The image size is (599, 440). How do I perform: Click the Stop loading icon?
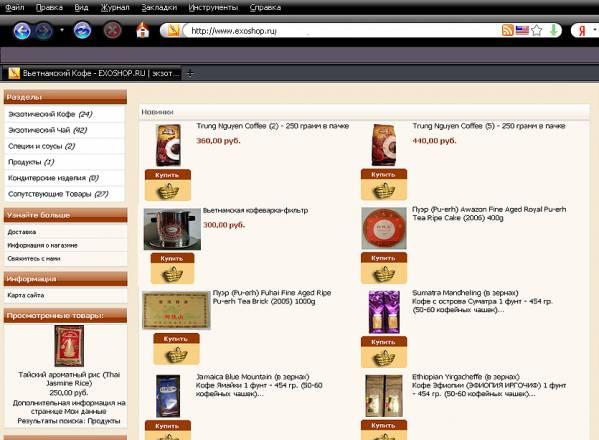(x=112, y=31)
